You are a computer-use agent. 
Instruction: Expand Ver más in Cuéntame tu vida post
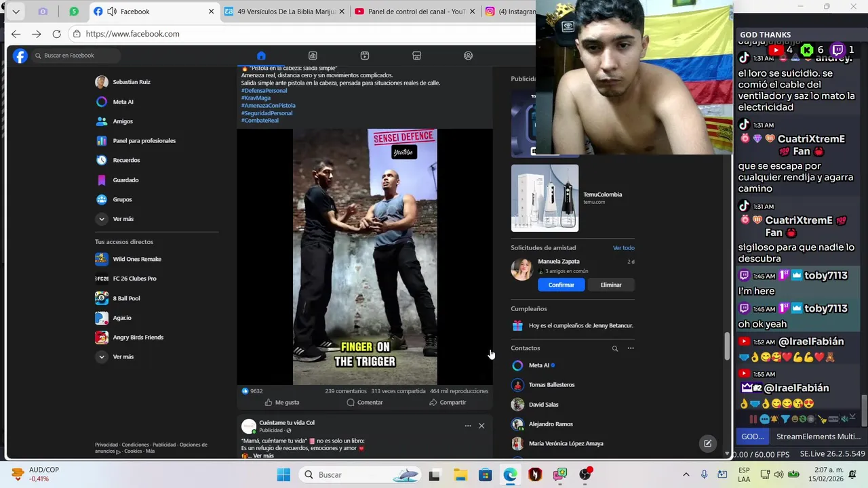[263, 456]
